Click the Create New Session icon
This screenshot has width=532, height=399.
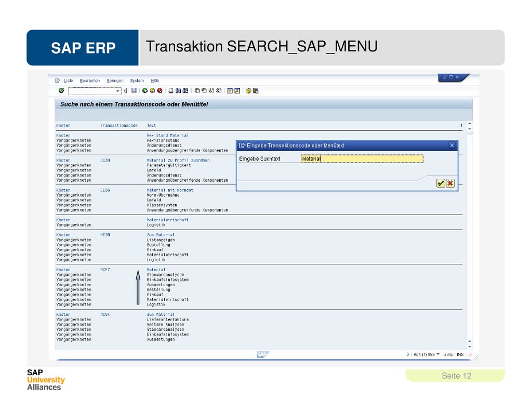click(x=230, y=90)
